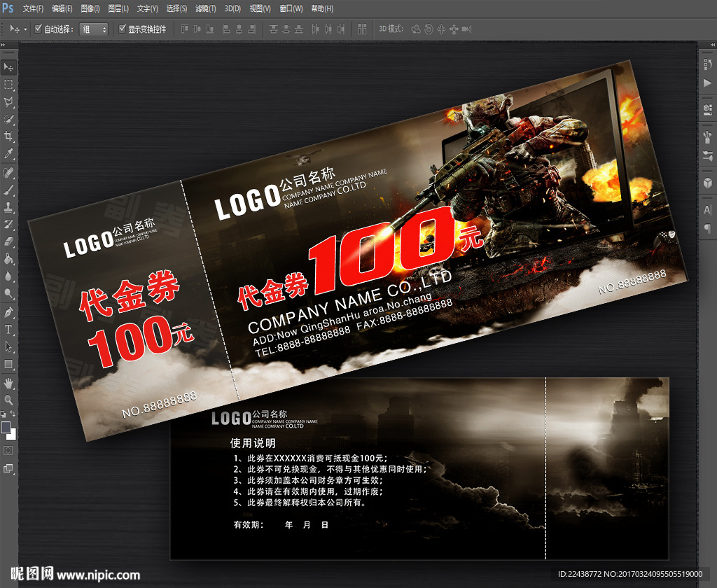Open the 帮助(H) menu
This screenshot has height=588, width=717.
point(322,8)
